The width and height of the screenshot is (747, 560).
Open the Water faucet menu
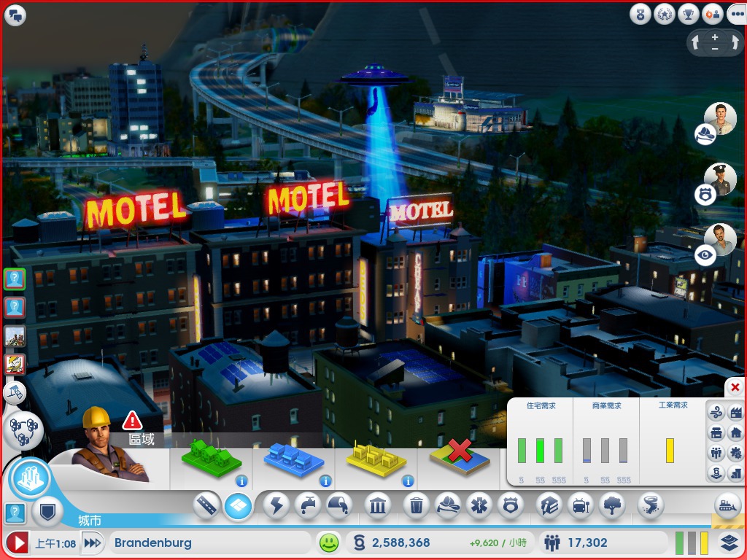coord(308,506)
